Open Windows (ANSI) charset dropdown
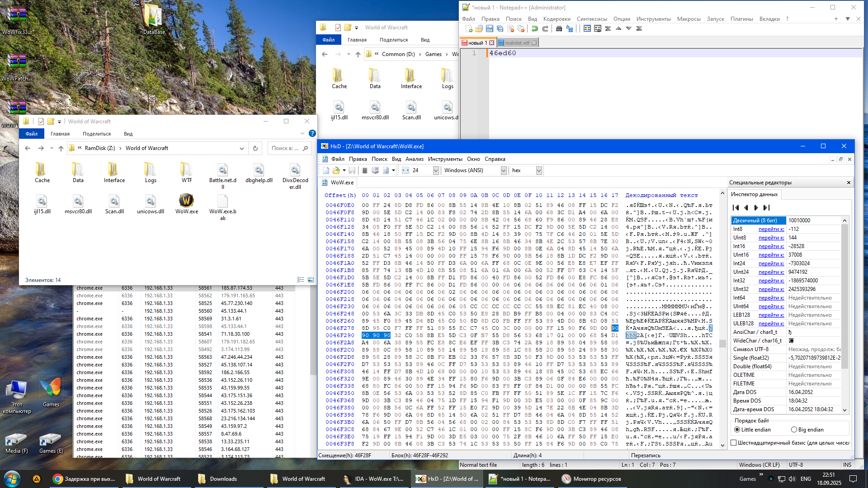 pos(504,170)
